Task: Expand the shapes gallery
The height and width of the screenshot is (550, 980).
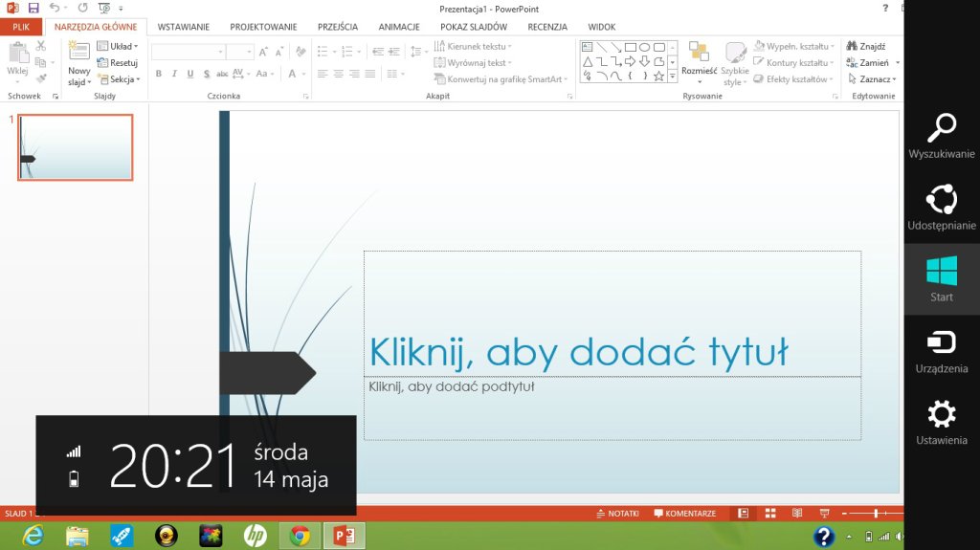Action: (673, 77)
